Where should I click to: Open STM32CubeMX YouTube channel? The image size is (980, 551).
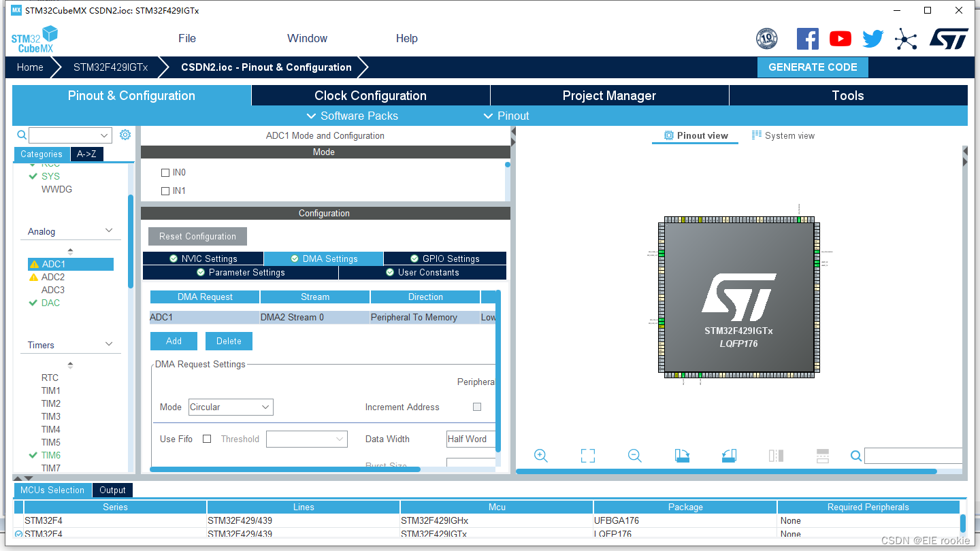click(840, 38)
